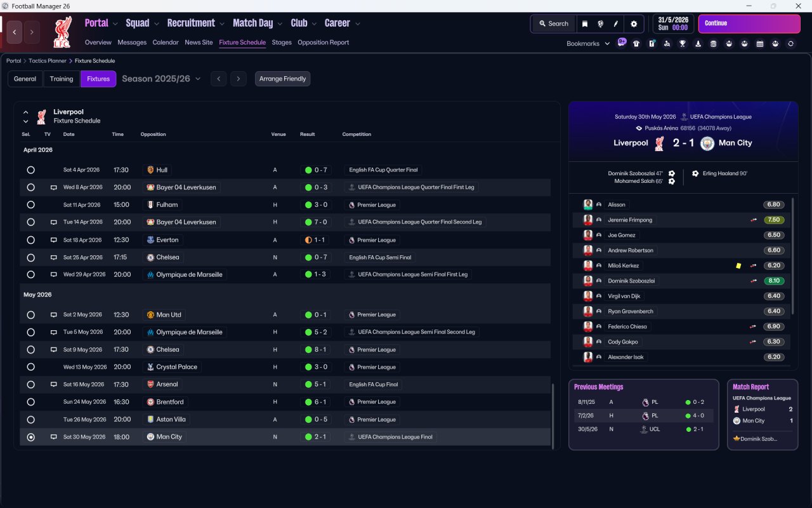Expand the Recruitment menu chevron

point(222,24)
